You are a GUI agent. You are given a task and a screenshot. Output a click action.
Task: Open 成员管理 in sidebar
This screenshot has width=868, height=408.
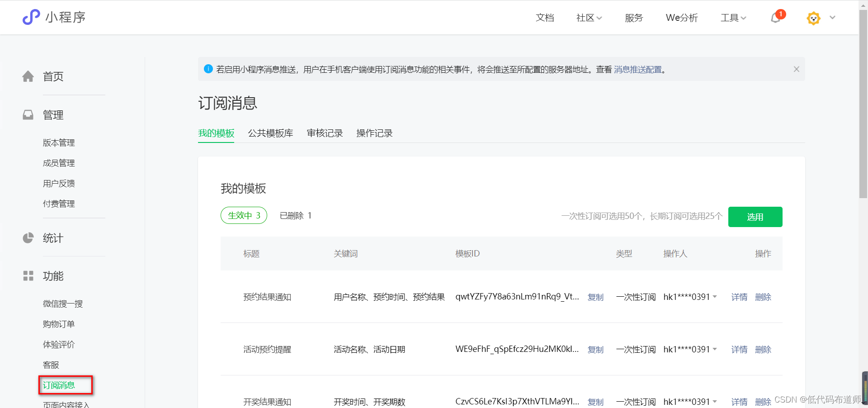pyautogui.click(x=59, y=163)
